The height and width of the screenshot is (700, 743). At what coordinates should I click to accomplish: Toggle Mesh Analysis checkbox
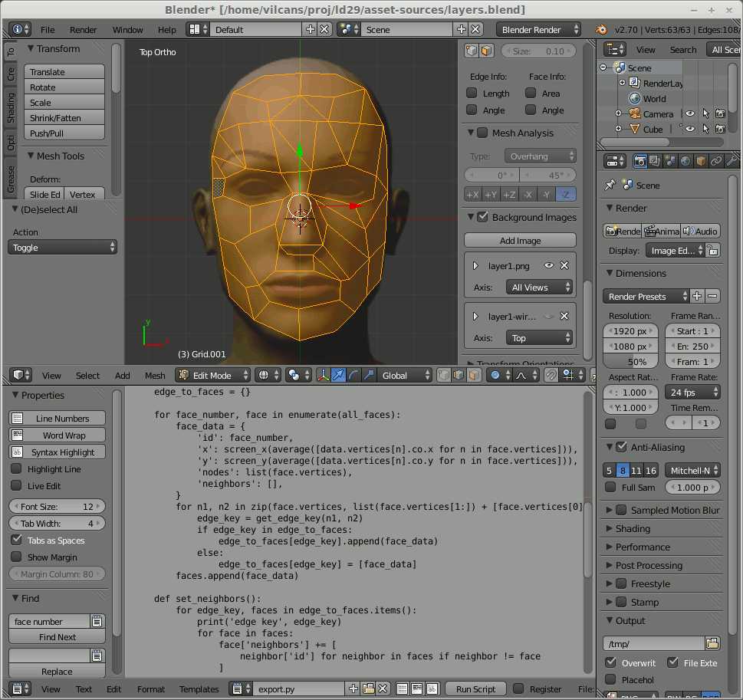(x=482, y=133)
